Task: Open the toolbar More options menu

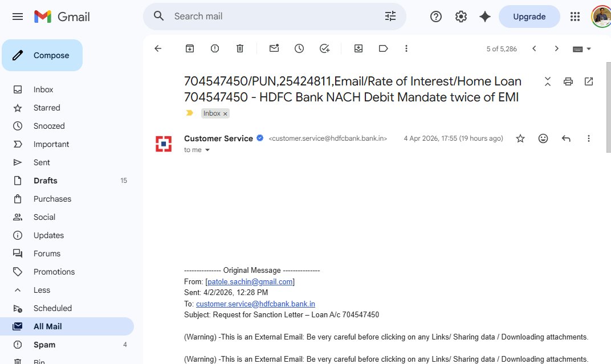Action: [406, 48]
